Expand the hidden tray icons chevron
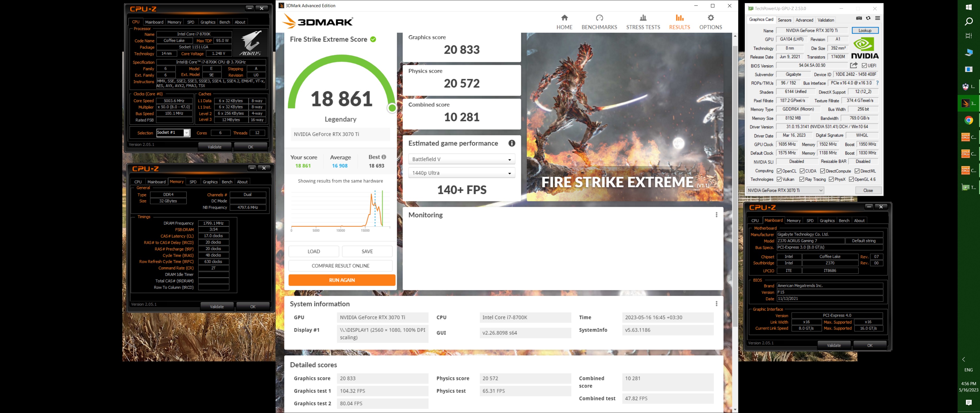This screenshot has width=980, height=413. click(x=964, y=359)
